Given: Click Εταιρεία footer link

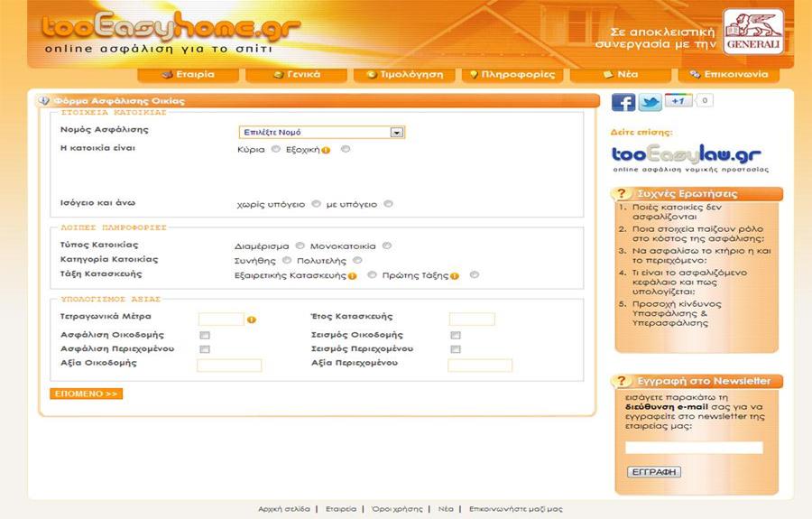Looking at the screenshot, I should tap(341, 509).
